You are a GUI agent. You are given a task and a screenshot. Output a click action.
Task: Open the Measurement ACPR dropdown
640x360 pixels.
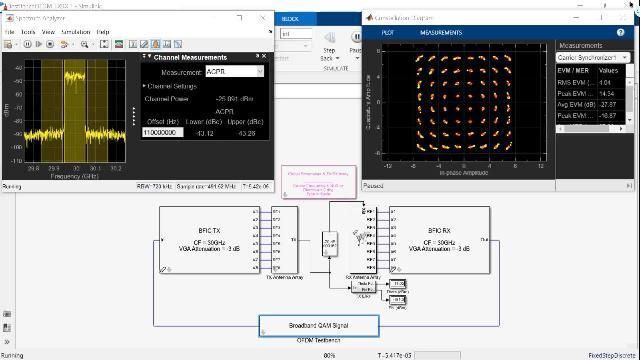pyautogui.click(x=234, y=72)
